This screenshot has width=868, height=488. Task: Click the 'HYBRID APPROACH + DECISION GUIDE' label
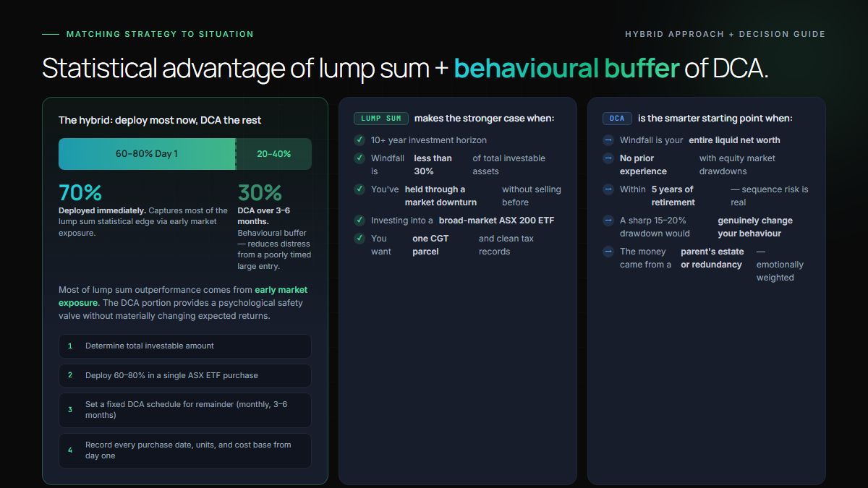[725, 34]
